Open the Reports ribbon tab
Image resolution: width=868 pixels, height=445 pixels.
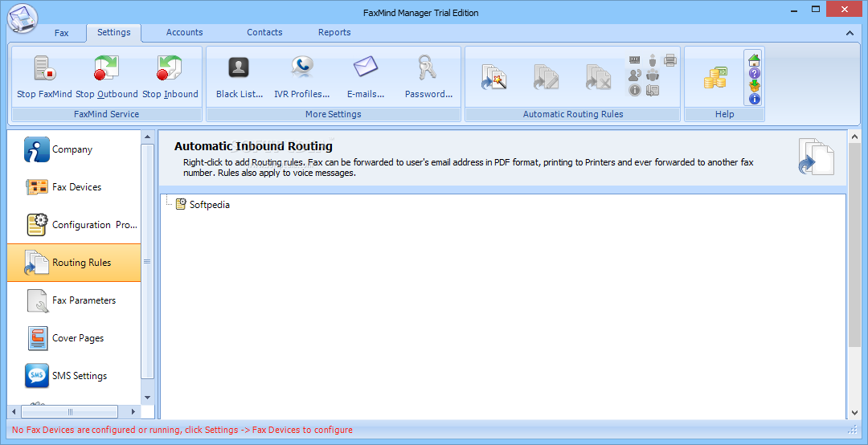point(334,33)
